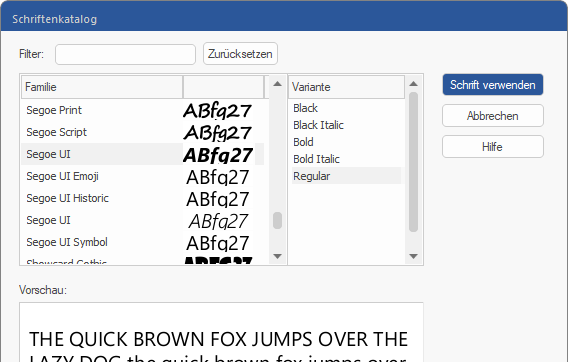This screenshot has width=568, height=362.
Task: Click Segoe UI Emoji preview sample
Action: point(218,178)
